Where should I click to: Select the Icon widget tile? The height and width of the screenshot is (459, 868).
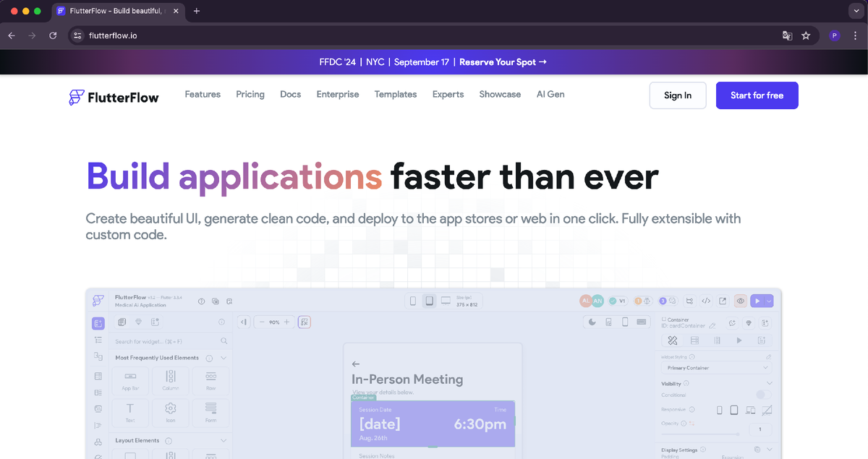coord(171,413)
